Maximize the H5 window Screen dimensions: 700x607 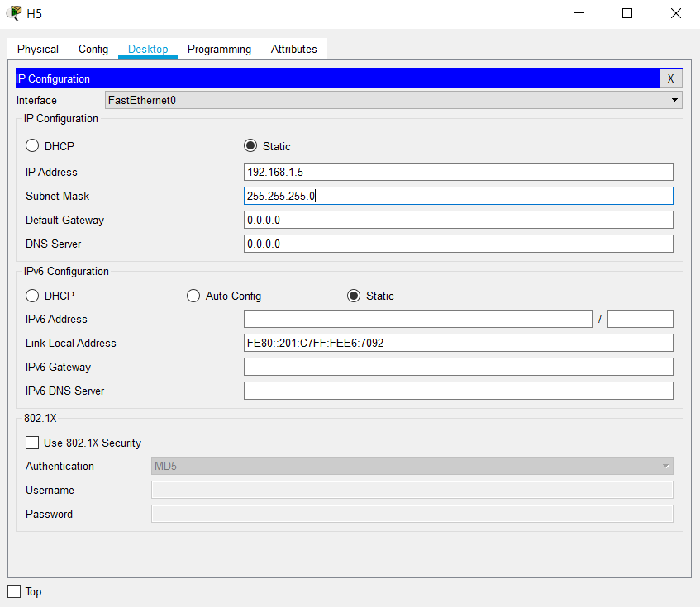click(x=627, y=13)
